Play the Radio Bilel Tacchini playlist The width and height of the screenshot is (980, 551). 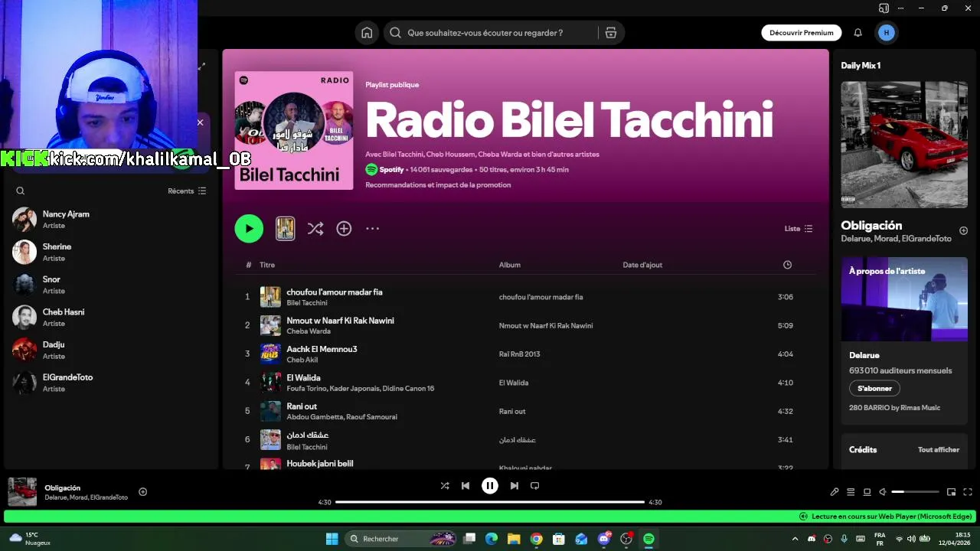pos(249,228)
